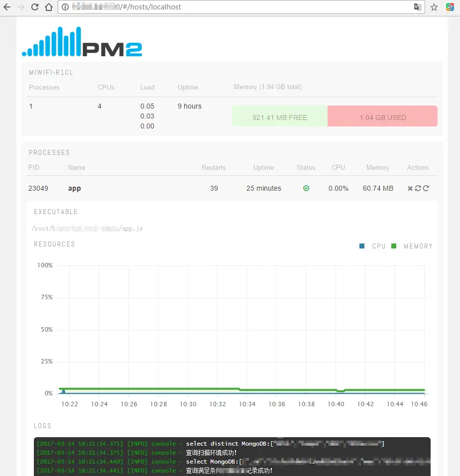Click the browser forward arrow
The width and height of the screenshot is (460, 476).
[21, 7]
